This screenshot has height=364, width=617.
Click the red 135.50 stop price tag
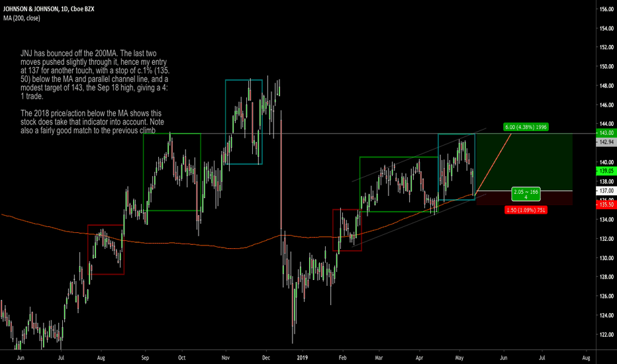point(606,205)
